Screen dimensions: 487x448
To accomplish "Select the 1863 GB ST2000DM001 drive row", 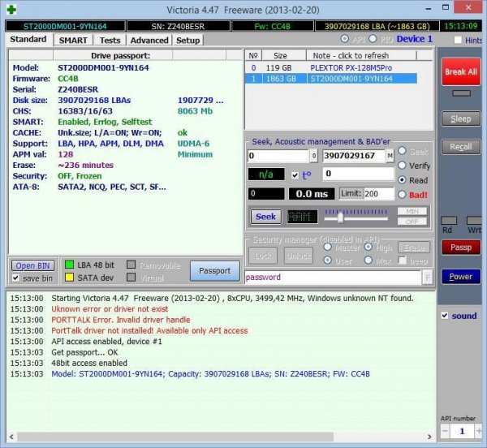I will (331, 79).
